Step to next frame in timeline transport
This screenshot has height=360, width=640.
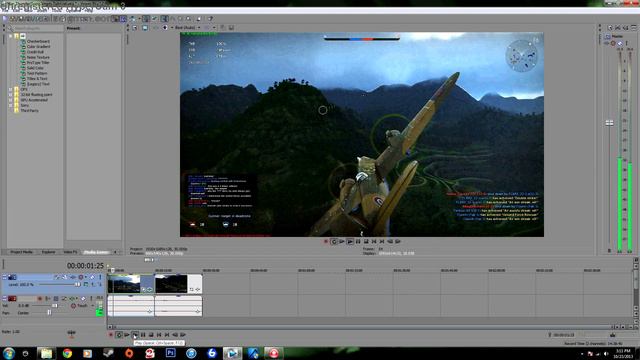183,335
